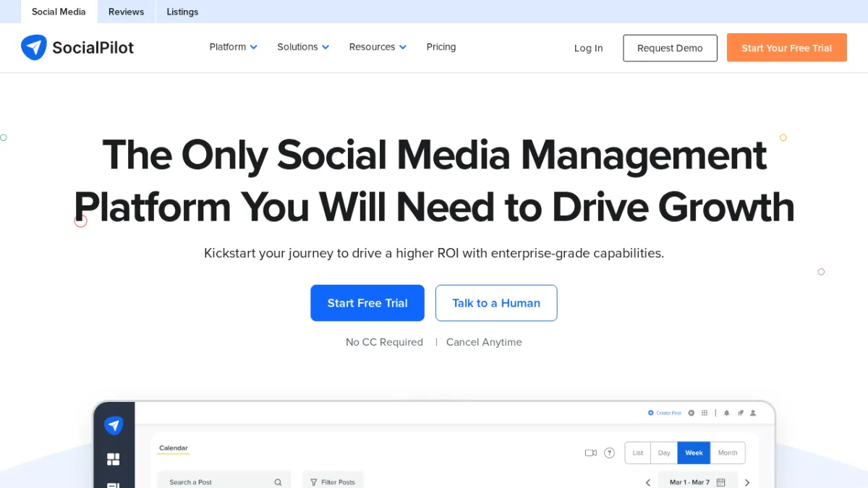Click the Search a Post field

click(224, 481)
